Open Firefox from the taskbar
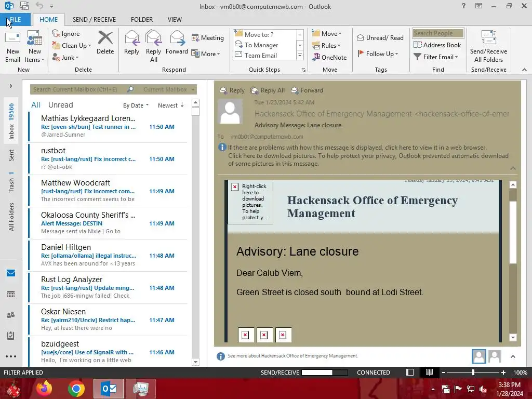This screenshot has height=399, width=532. [44, 389]
